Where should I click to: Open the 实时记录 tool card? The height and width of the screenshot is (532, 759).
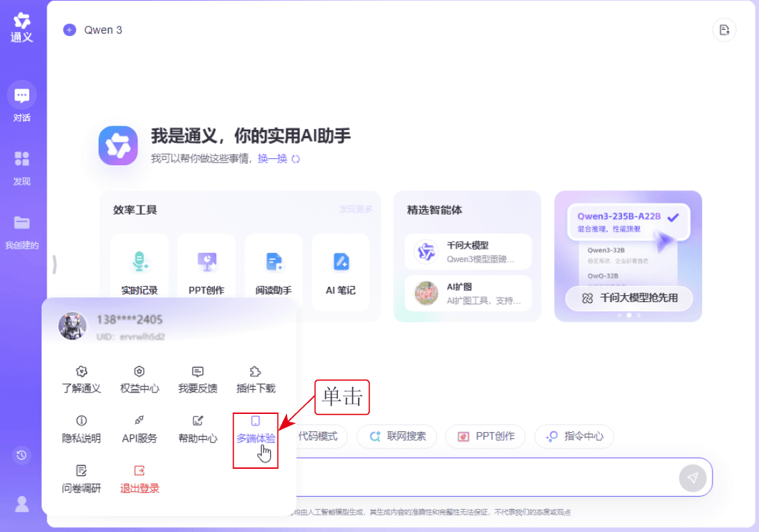pyautogui.click(x=140, y=272)
